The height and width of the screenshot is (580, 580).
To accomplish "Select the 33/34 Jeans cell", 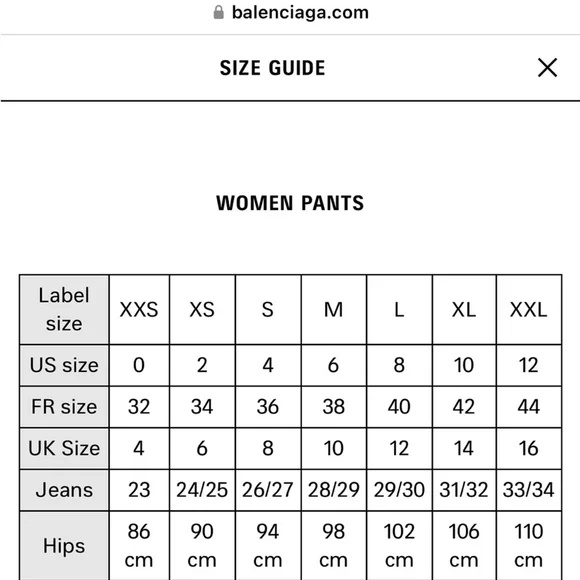I will (x=529, y=490).
